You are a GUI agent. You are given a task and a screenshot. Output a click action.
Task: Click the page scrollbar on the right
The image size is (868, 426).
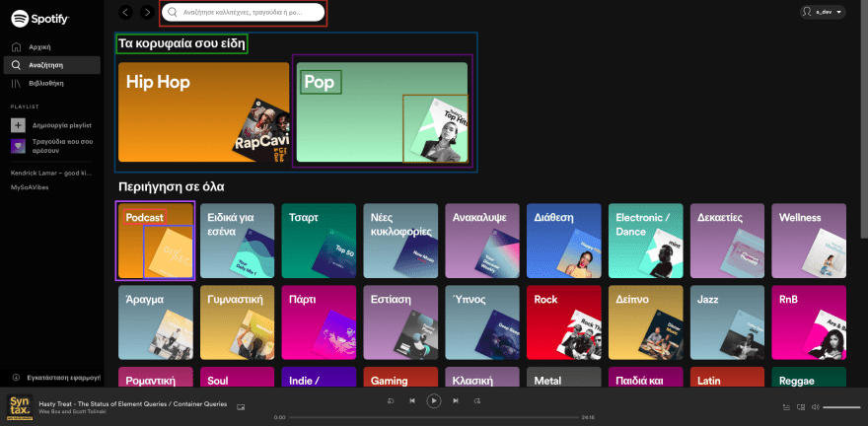pyautogui.click(x=865, y=119)
